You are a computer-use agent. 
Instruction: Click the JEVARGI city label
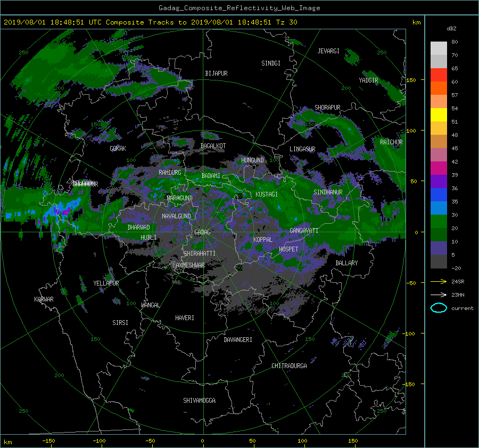(x=328, y=51)
